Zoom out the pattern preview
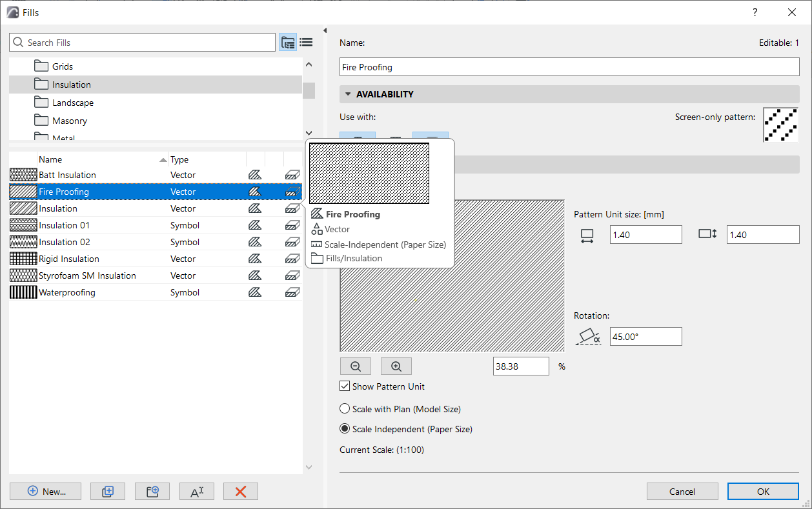The width and height of the screenshot is (812, 509). tap(355, 366)
